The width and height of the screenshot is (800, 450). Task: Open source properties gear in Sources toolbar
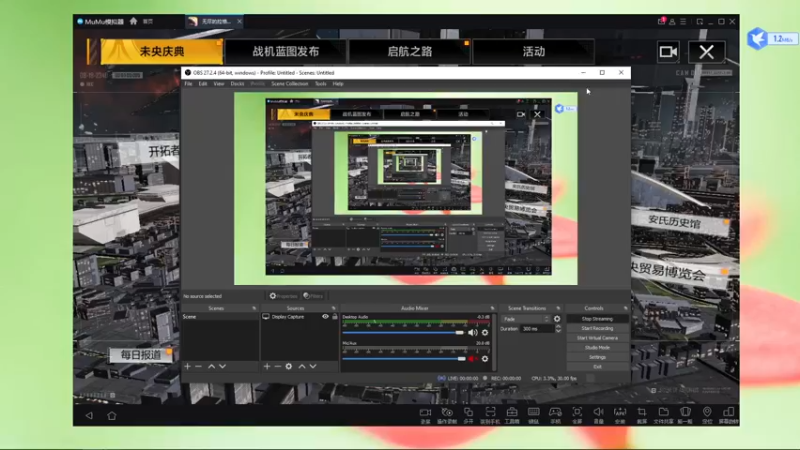coord(289,366)
